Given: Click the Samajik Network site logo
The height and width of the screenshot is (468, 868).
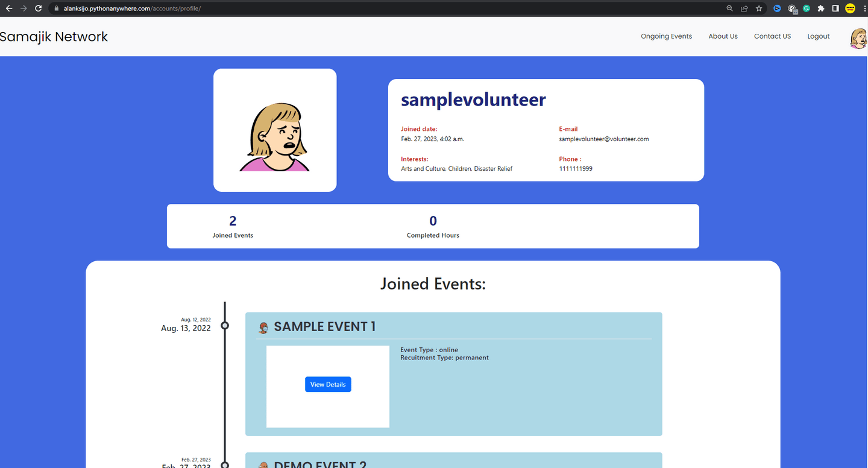Looking at the screenshot, I should point(54,37).
